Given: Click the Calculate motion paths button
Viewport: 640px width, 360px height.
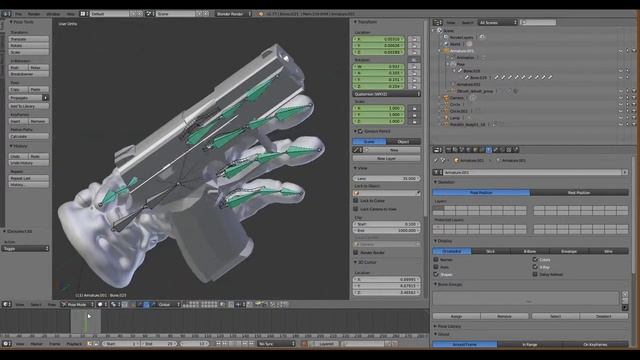Looking at the screenshot, I should [29, 136].
